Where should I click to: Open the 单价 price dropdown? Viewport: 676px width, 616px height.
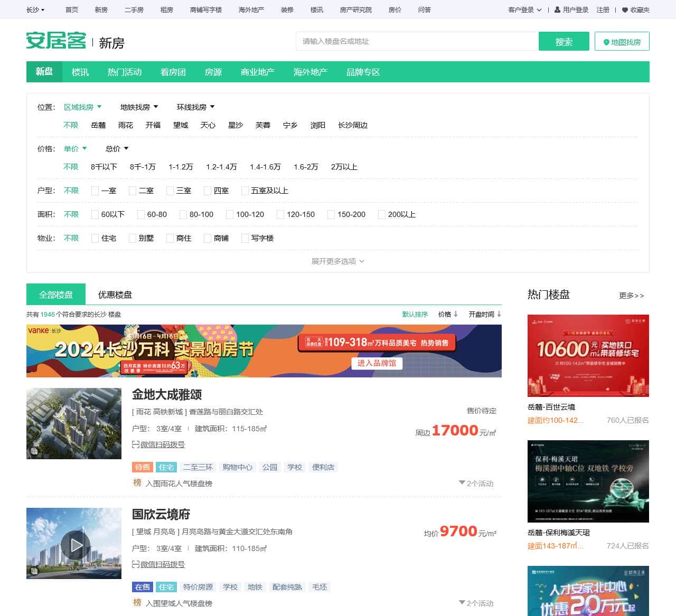click(75, 149)
